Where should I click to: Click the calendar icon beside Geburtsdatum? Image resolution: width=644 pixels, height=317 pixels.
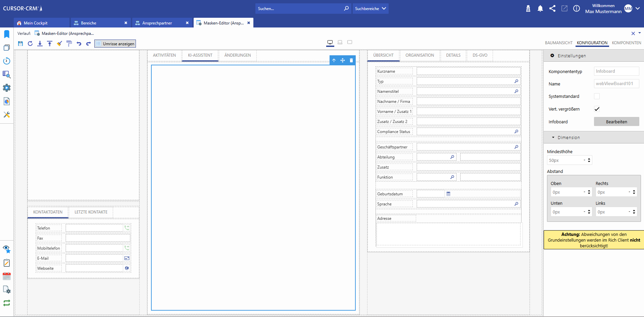(448, 194)
